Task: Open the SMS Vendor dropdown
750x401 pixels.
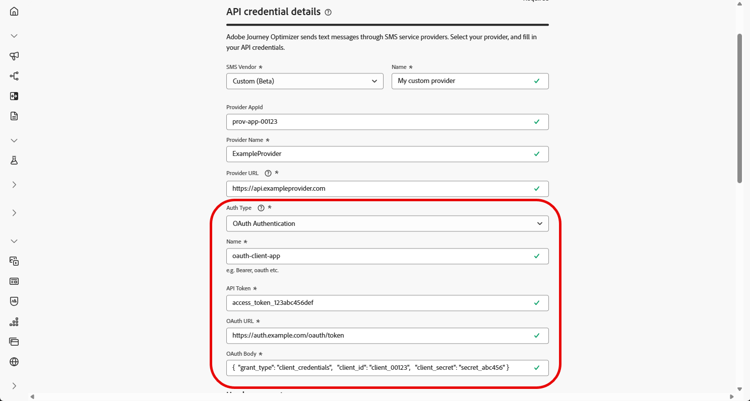Action: tap(304, 81)
